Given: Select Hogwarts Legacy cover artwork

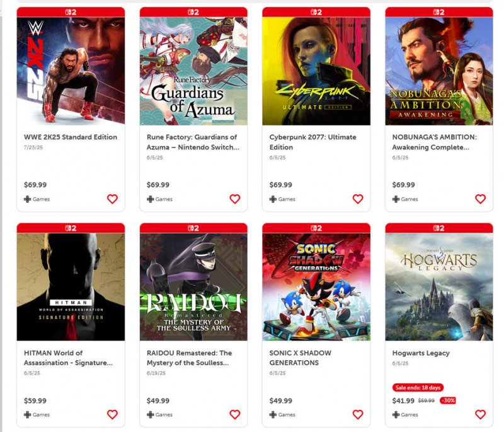Looking at the screenshot, I should [439, 287].
